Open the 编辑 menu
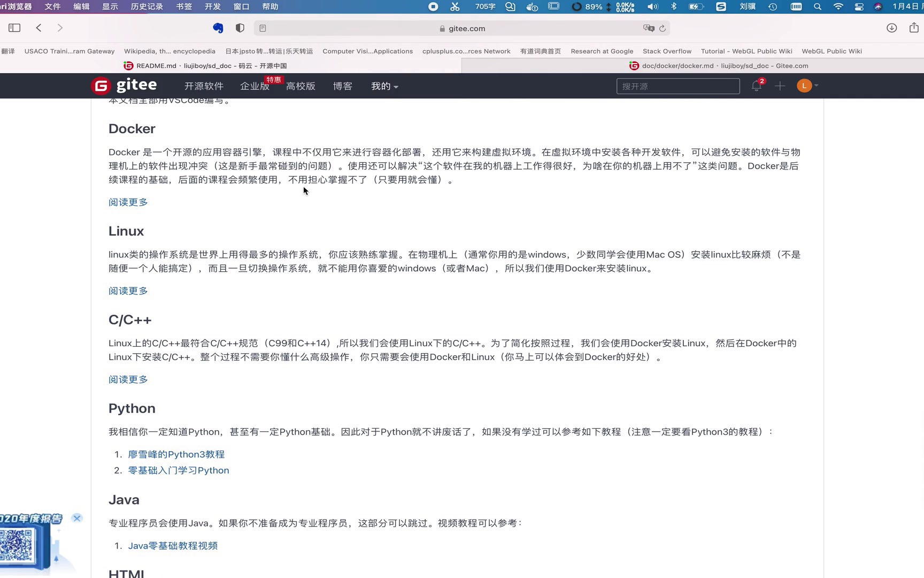 point(81,6)
